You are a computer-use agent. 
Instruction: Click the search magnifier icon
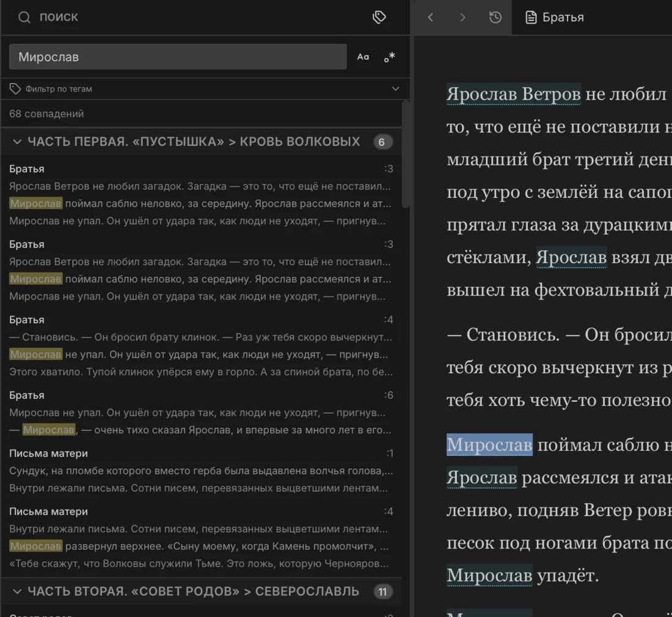coord(24,17)
